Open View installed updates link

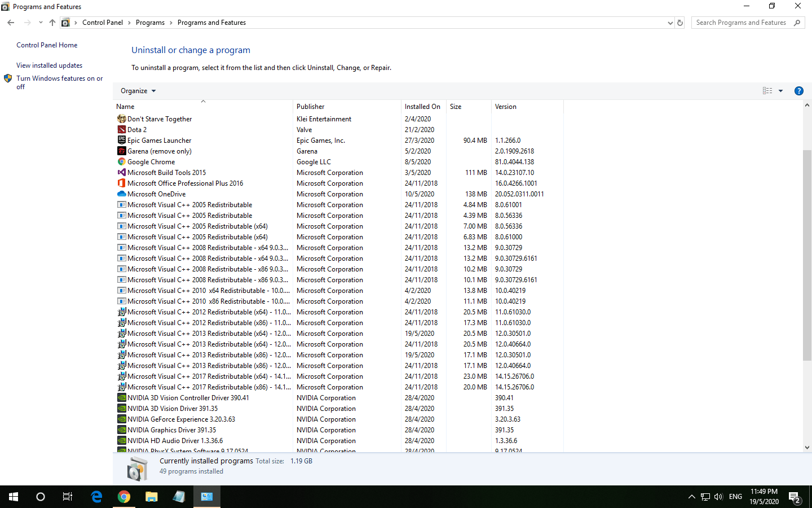click(x=49, y=65)
